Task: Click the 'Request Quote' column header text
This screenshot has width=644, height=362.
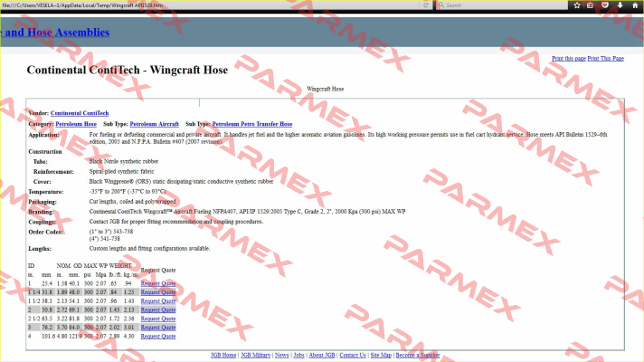Action: point(158,270)
